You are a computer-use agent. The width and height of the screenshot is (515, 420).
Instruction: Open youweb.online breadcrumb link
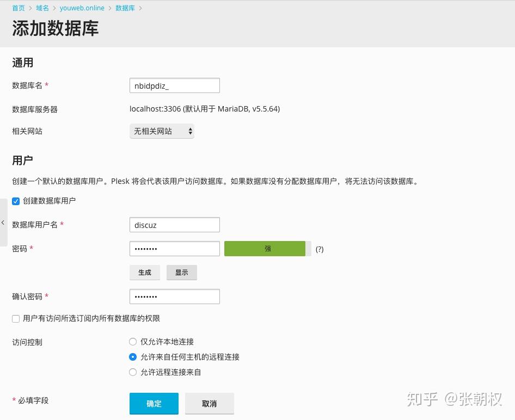(82, 8)
